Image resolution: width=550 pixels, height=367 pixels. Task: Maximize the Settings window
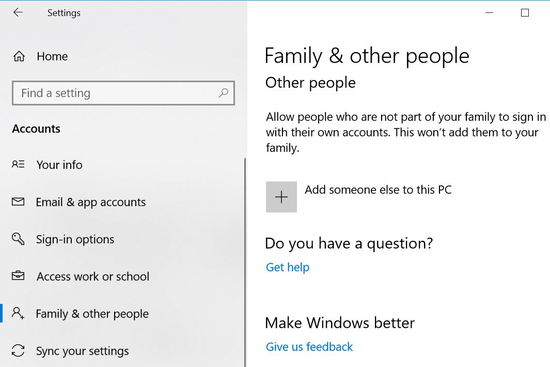coord(525,13)
